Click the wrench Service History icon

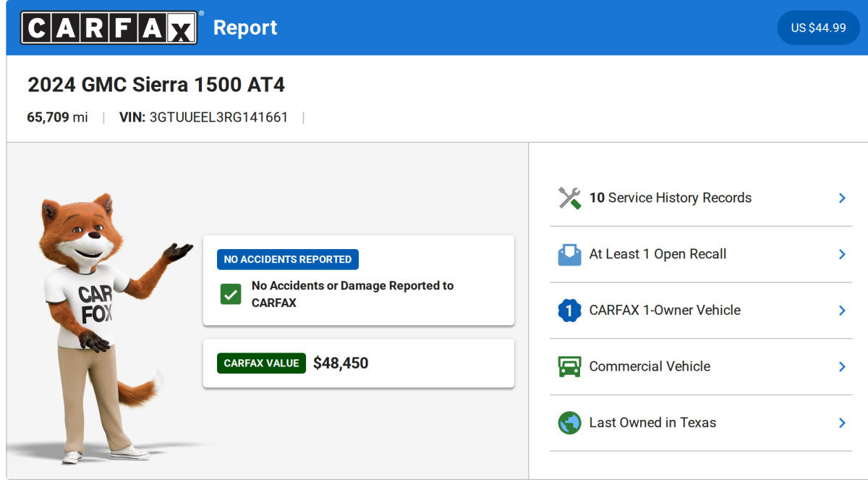coord(569,198)
